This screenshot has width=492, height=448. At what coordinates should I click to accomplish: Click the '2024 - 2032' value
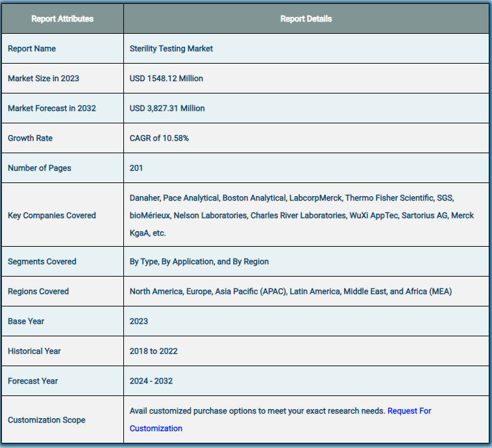151,381
